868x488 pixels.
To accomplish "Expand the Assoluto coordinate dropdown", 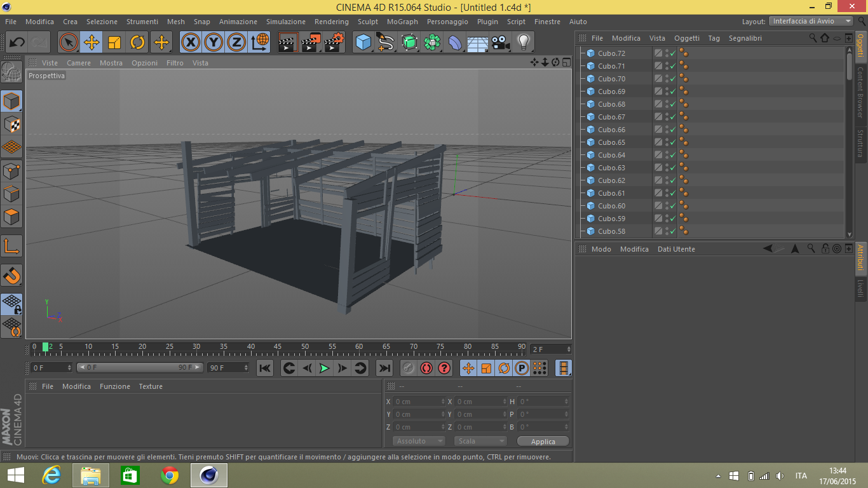I will point(419,441).
